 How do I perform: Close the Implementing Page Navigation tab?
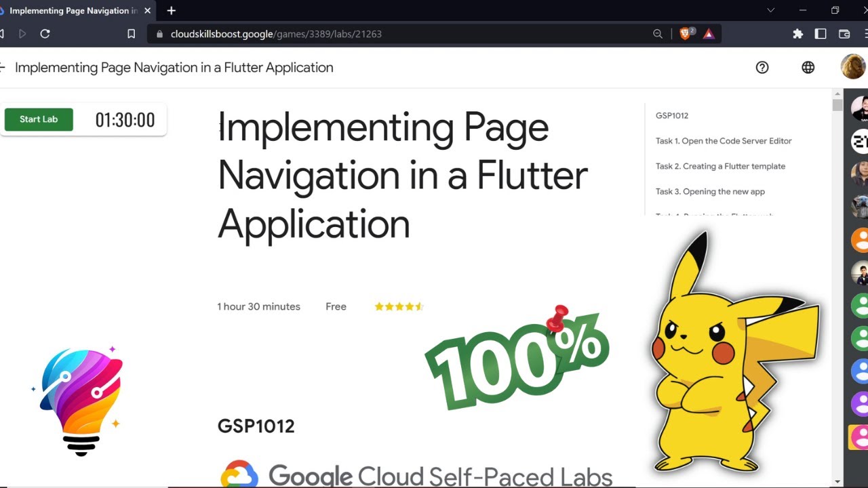[x=147, y=11]
